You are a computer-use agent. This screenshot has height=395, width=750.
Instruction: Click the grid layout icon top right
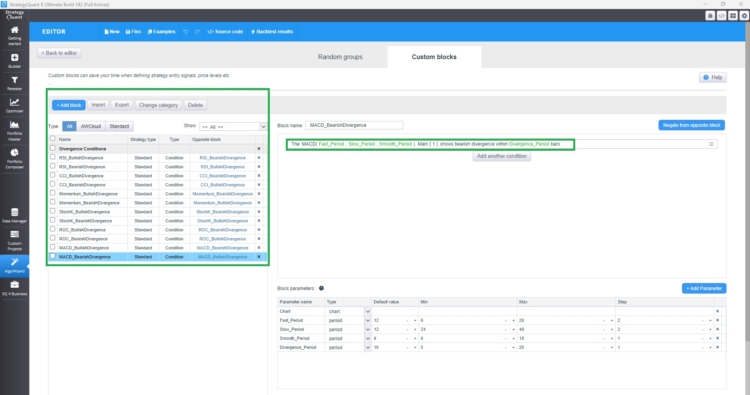coord(733,16)
